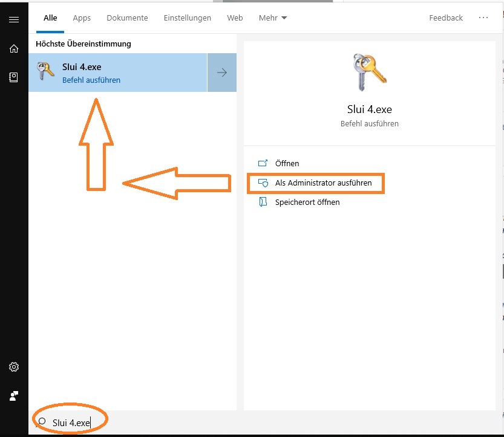Click the folder icon next to Speicherort öffnen

click(x=263, y=202)
